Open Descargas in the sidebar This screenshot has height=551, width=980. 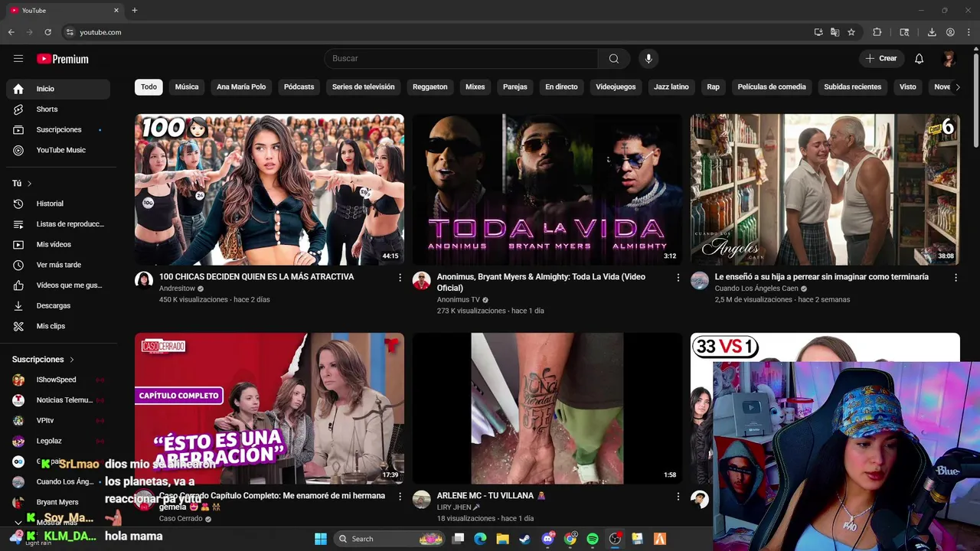[x=58, y=305]
